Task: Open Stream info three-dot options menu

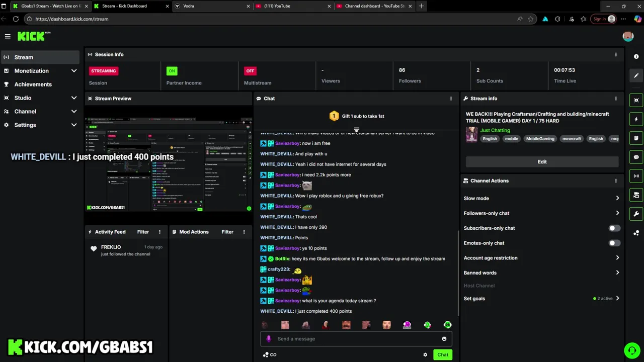Action: [616, 99]
